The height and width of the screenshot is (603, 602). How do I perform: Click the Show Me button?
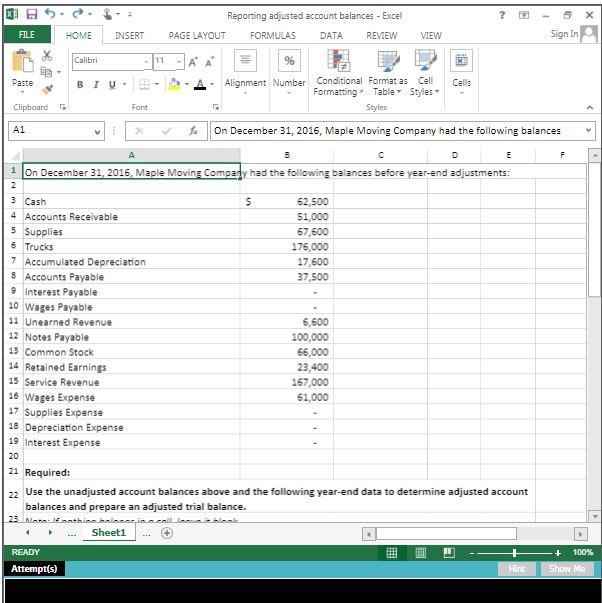[567, 568]
